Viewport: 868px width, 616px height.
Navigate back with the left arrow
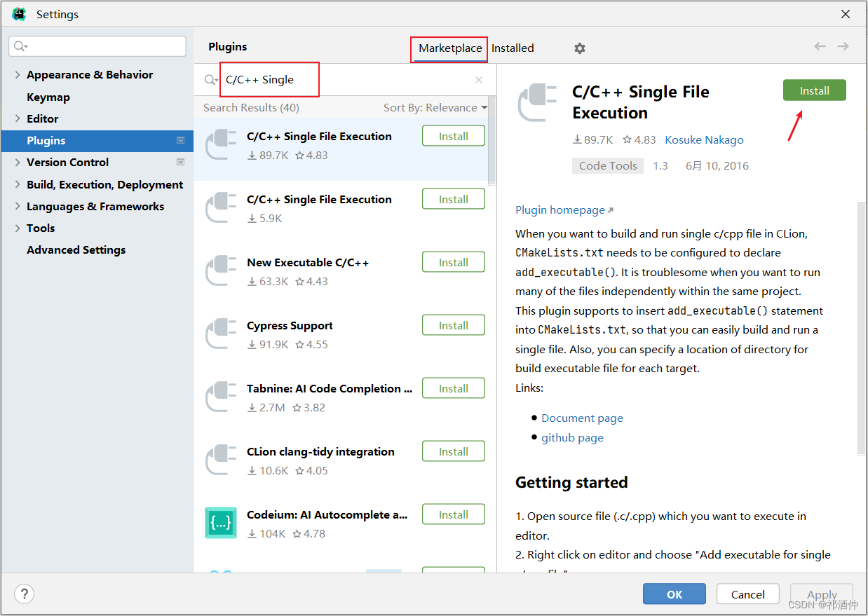point(820,46)
